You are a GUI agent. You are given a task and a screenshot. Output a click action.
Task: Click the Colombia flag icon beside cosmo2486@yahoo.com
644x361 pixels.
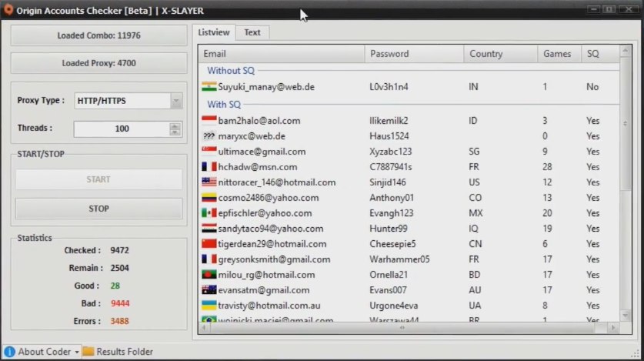tap(209, 198)
